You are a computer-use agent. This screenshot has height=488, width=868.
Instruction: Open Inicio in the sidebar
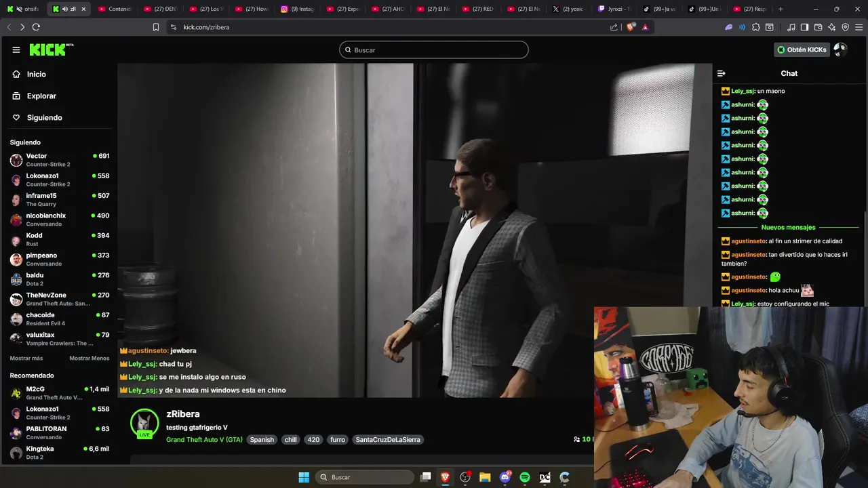[37, 75]
